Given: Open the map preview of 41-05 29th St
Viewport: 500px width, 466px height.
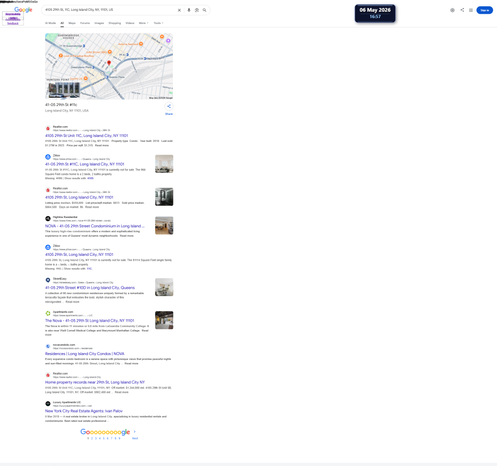Looking at the screenshot, I should (x=109, y=66).
